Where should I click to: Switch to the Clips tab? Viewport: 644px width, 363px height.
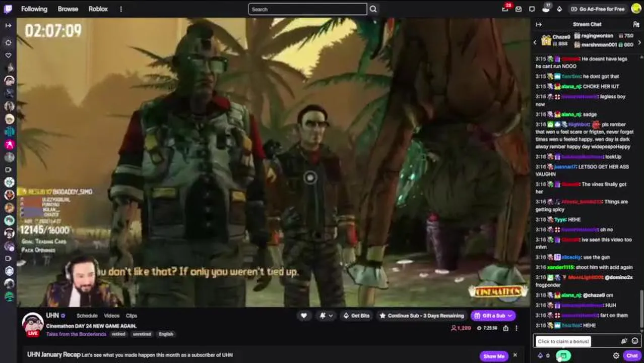[132, 316]
